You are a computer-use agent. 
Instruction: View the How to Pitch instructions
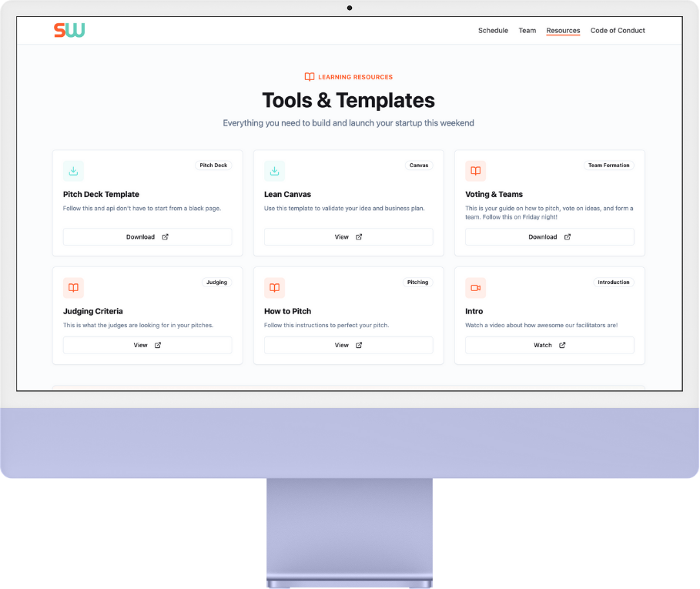pyautogui.click(x=348, y=345)
